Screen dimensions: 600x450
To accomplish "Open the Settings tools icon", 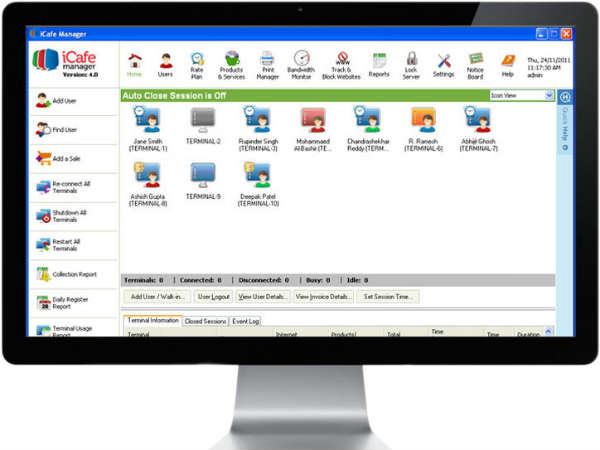I will coord(443,65).
